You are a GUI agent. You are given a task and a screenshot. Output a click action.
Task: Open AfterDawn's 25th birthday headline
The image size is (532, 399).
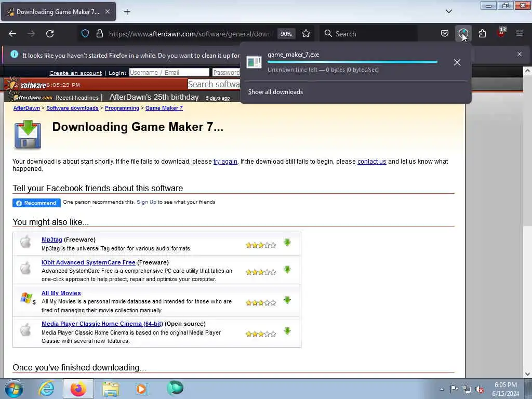click(x=154, y=97)
